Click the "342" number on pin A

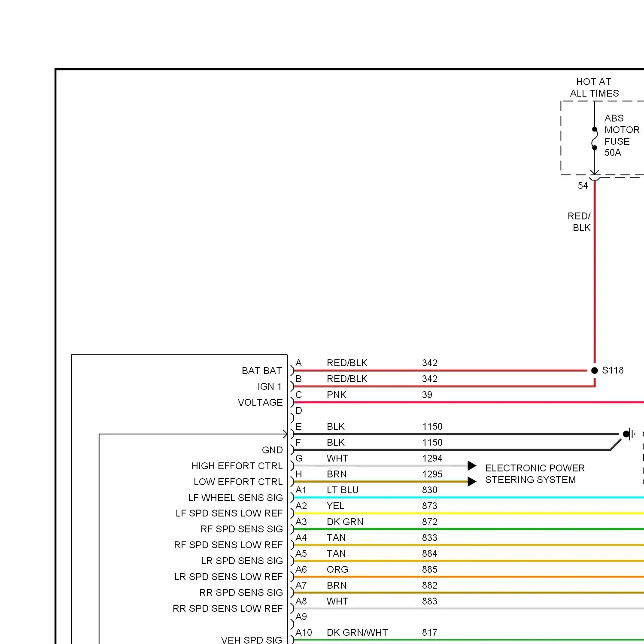[x=430, y=363]
